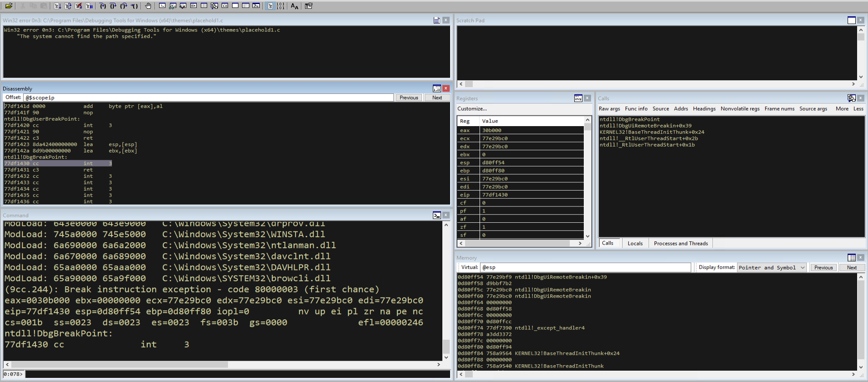
Task: Click the Memory panel menu icon
Action: coord(852,257)
